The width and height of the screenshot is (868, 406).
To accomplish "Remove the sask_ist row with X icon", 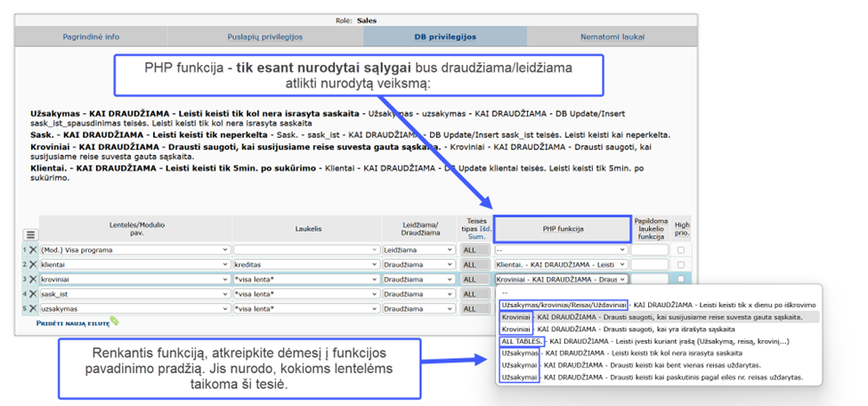I will click(33, 294).
